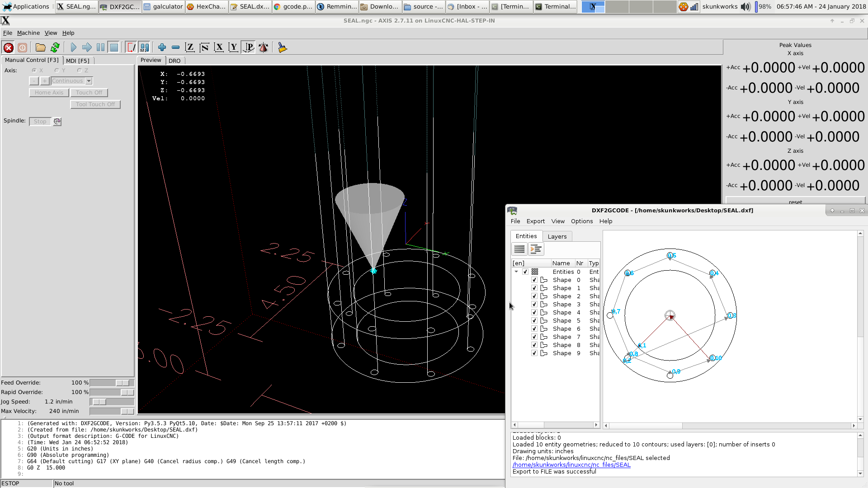Open the Continuous jog increment dropdown
The image size is (868, 488).
[x=89, y=81]
